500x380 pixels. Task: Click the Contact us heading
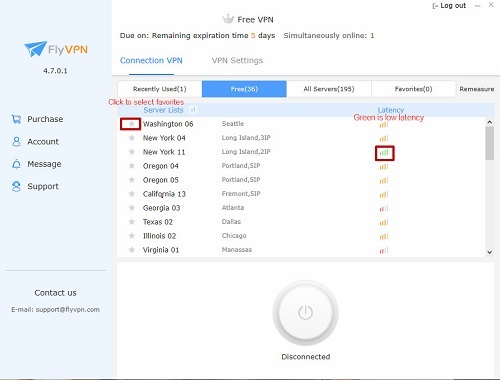tap(55, 293)
